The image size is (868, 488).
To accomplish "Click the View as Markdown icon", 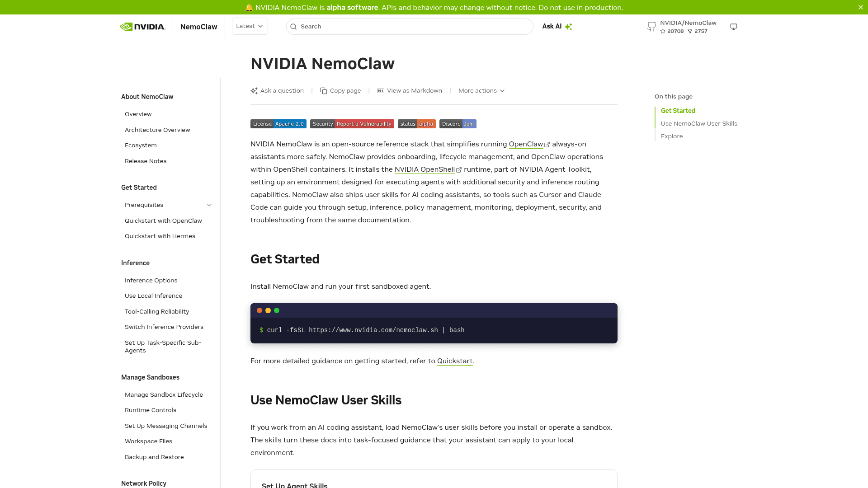I will pos(381,91).
